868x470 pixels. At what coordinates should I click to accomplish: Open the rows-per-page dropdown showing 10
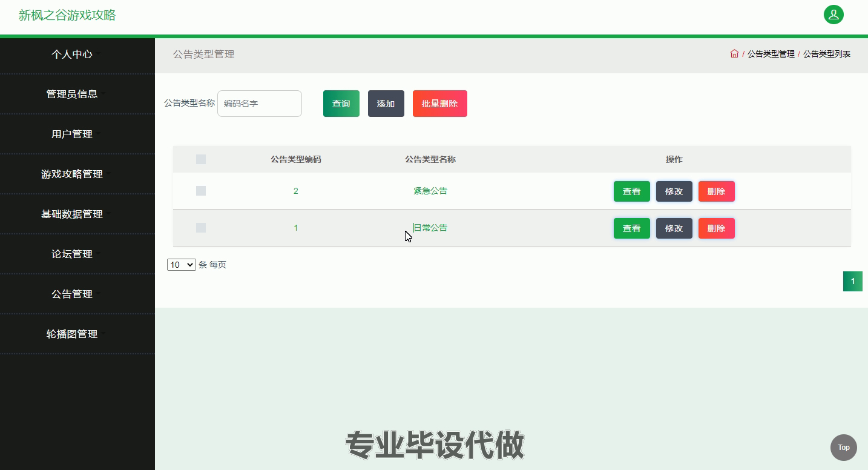coord(182,265)
